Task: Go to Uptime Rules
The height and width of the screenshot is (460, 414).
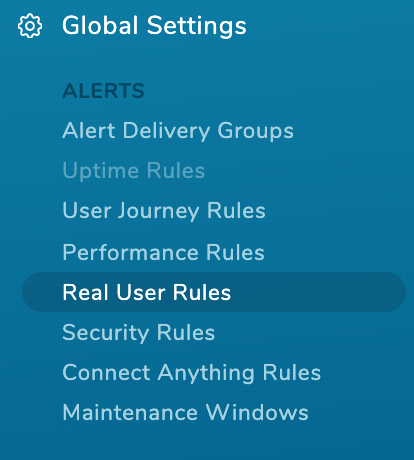Action: point(134,171)
